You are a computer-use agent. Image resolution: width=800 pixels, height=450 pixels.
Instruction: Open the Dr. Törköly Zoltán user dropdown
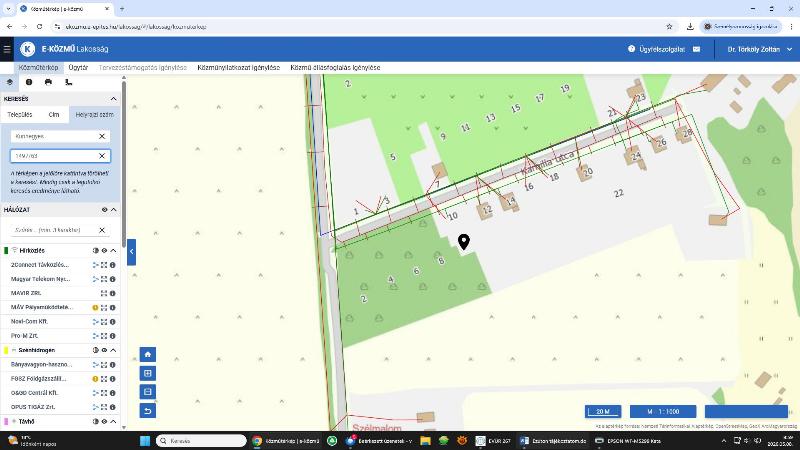pyautogui.click(x=760, y=49)
